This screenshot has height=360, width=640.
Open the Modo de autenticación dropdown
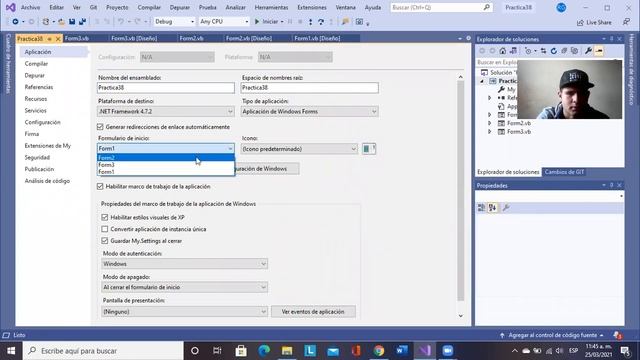tap(184, 264)
